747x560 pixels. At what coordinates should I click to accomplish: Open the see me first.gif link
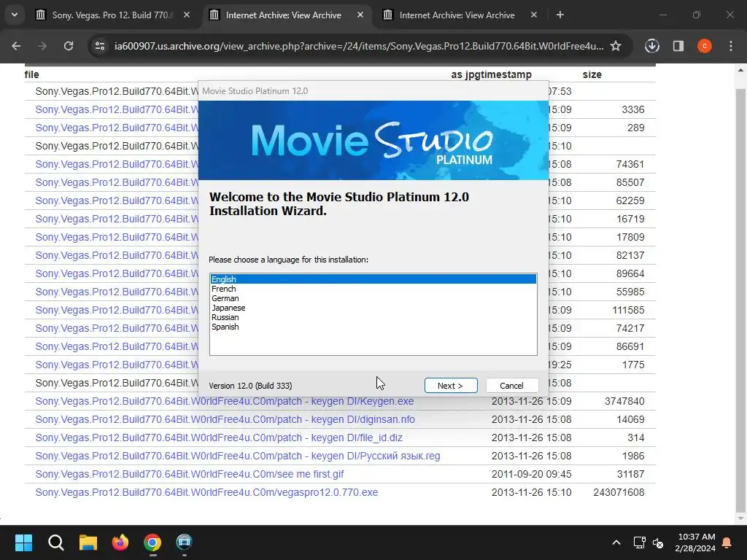[x=190, y=474]
